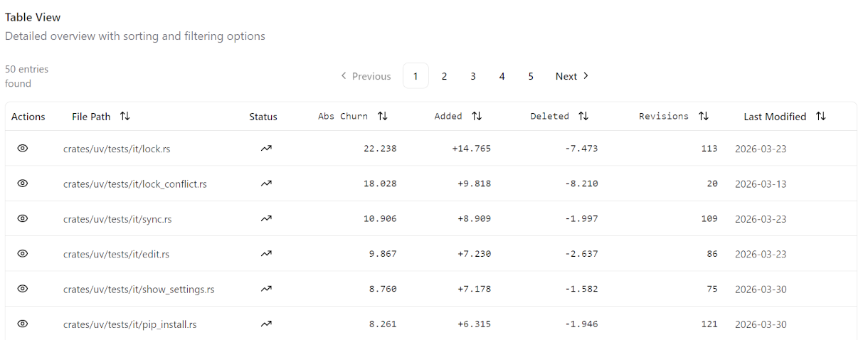Viewport: 868px width, 340px height.
Task: Open eye icon for sync.rs row
Action: click(22, 218)
